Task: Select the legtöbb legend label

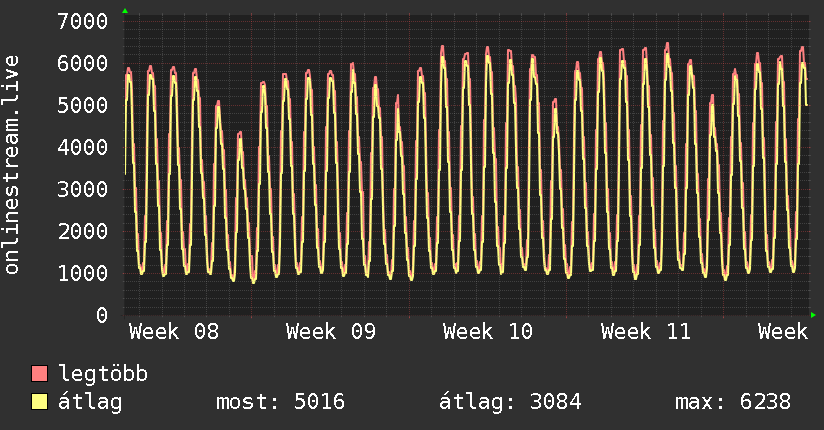Action: click(x=104, y=375)
